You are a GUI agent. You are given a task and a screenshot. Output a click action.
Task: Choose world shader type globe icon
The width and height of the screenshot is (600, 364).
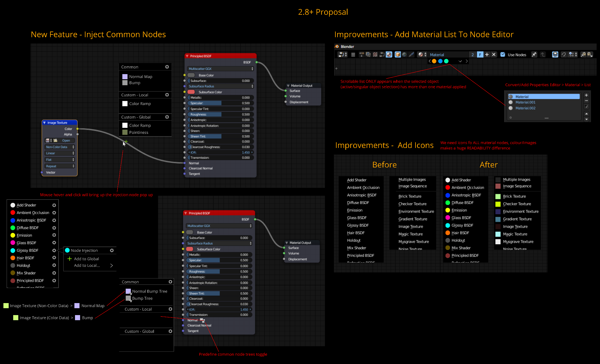tap(404, 55)
